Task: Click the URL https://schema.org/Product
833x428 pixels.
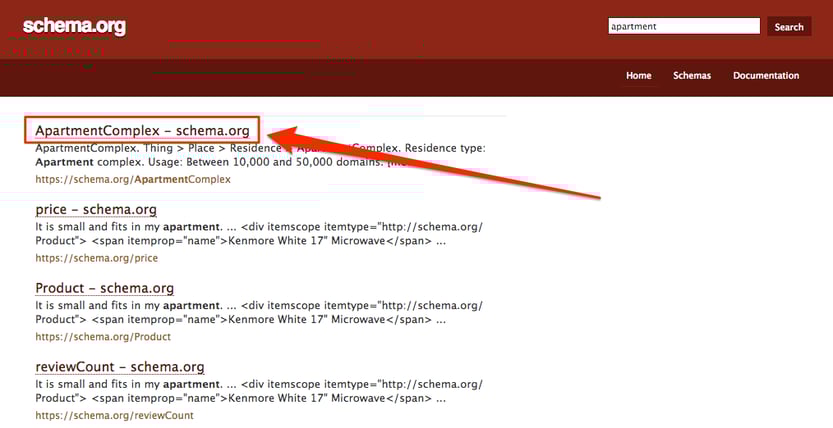Action: coord(103,337)
